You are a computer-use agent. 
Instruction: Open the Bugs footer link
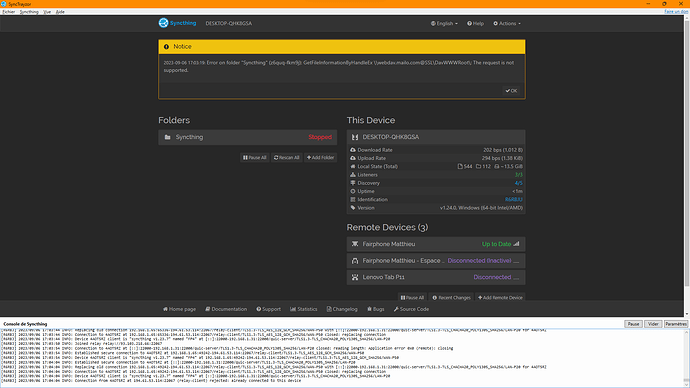point(376,309)
